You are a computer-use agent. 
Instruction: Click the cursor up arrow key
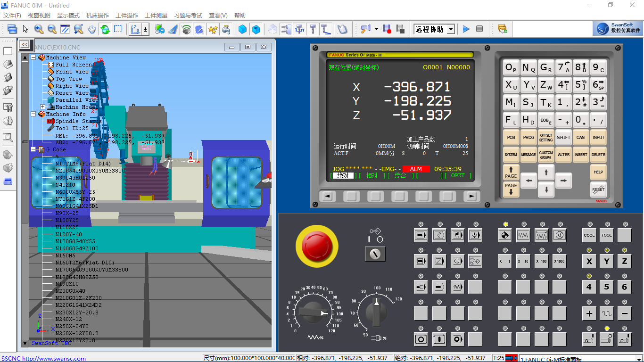point(546,172)
